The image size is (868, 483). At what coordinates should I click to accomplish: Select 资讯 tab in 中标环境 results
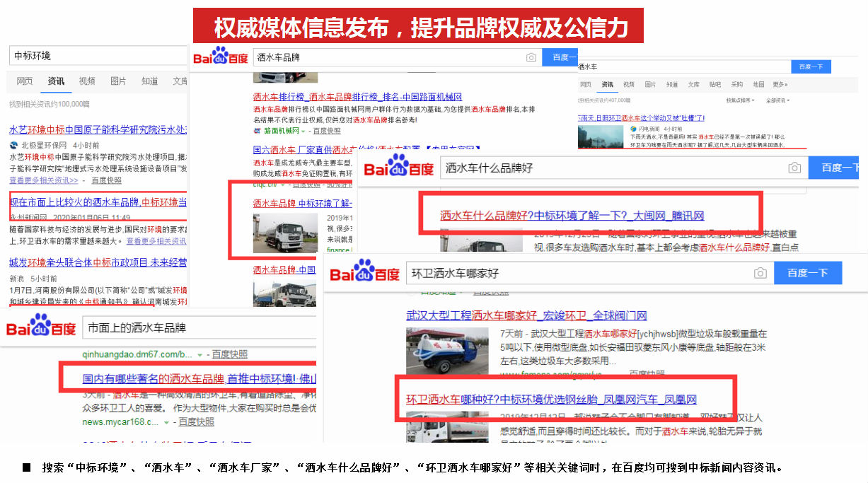[56, 81]
